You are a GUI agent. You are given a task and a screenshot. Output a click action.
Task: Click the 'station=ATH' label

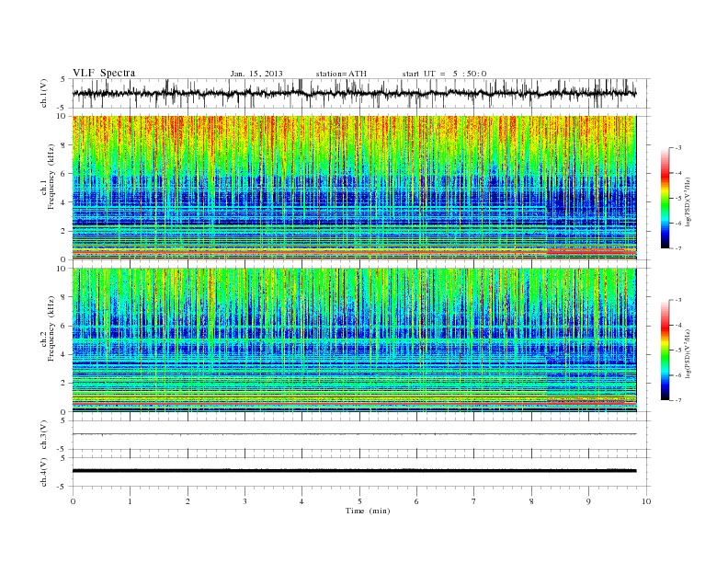coord(341,74)
